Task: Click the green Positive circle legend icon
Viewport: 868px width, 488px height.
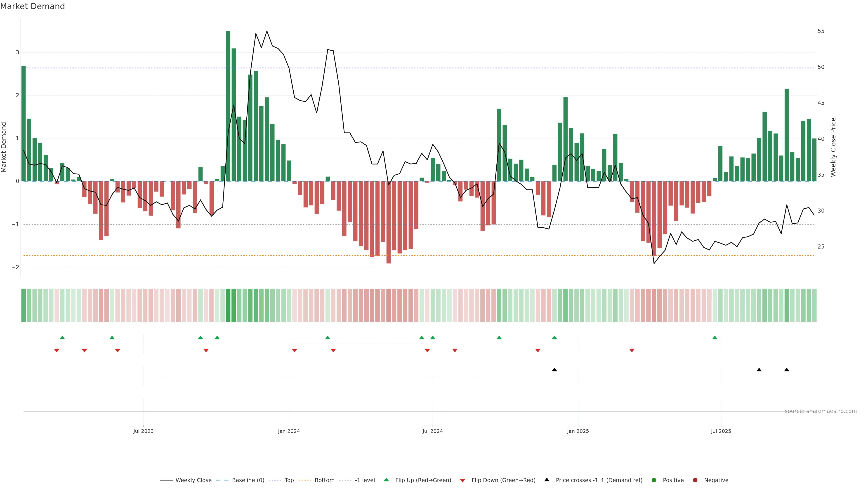Action: pyautogui.click(x=654, y=480)
